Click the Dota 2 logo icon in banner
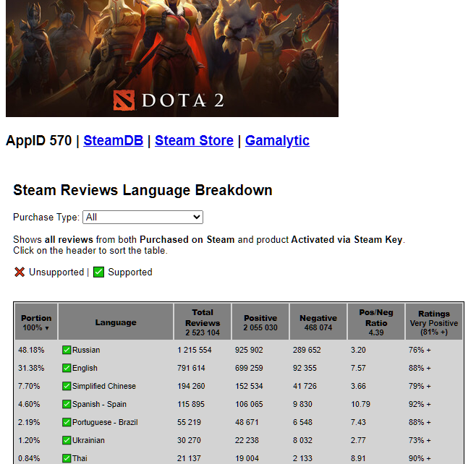The height and width of the screenshot is (464, 476). point(124,100)
